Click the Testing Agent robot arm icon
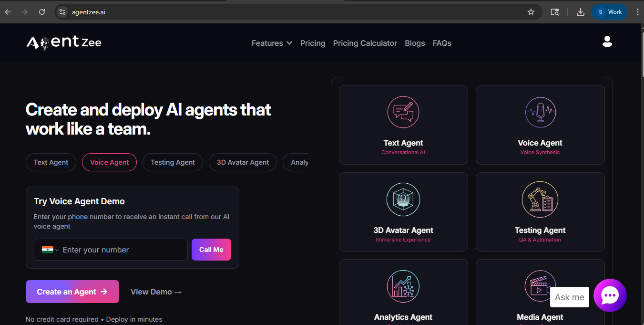Image resolution: width=644 pixels, height=325 pixels. [x=540, y=199]
